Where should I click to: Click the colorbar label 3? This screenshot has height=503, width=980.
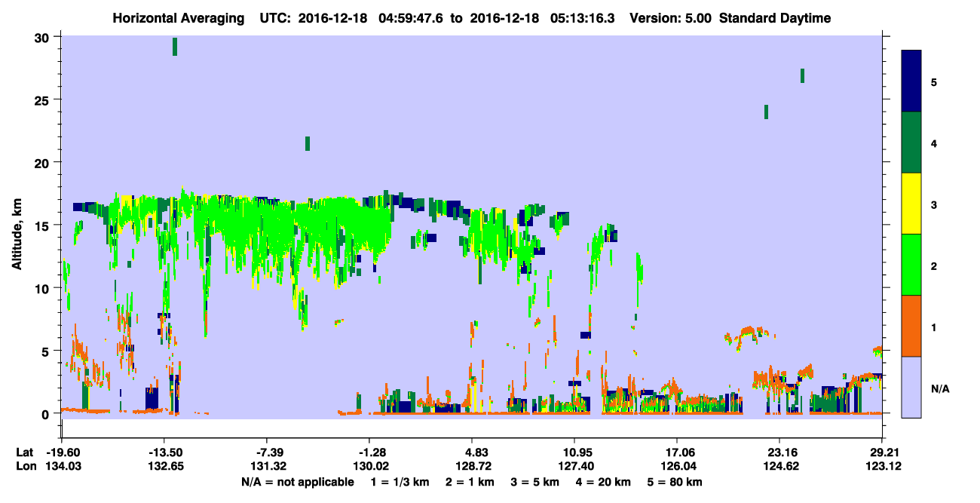[934, 204]
